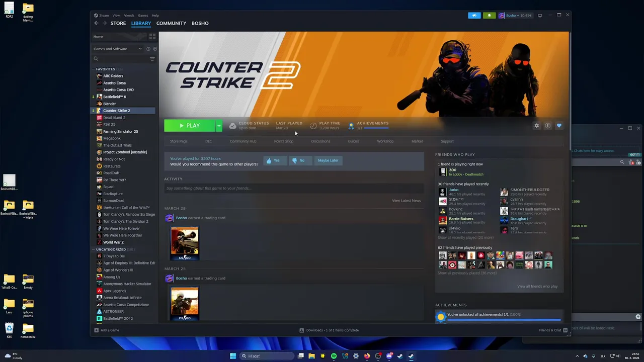The height and width of the screenshot is (362, 644).
Task: Open Downloads status at the bottom bar
Action: [329, 330]
